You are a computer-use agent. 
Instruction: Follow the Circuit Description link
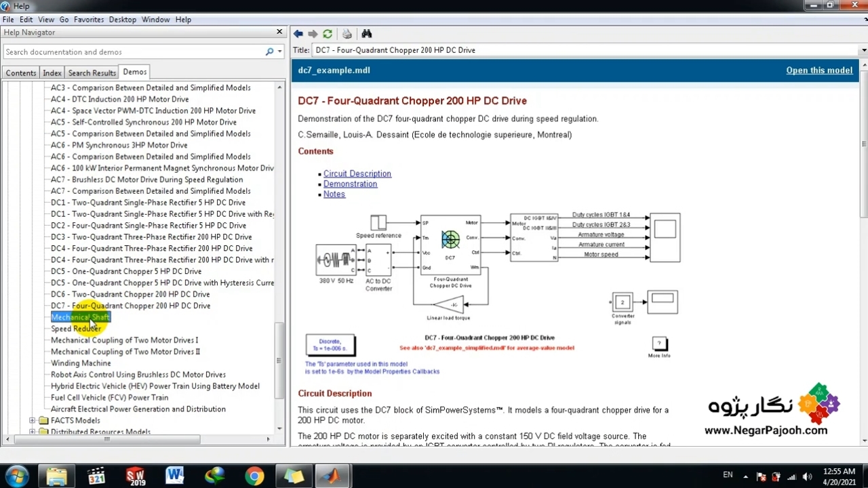click(357, 174)
